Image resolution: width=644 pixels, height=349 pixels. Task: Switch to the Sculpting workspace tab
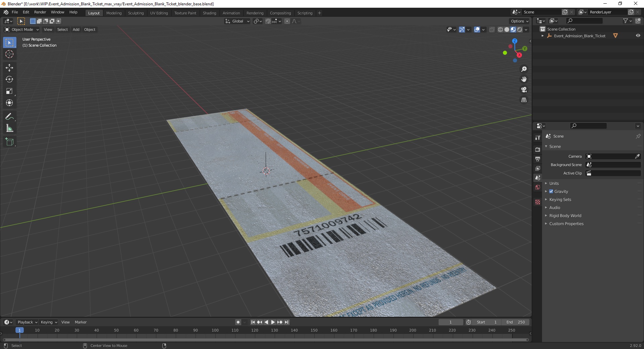point(136,13)
